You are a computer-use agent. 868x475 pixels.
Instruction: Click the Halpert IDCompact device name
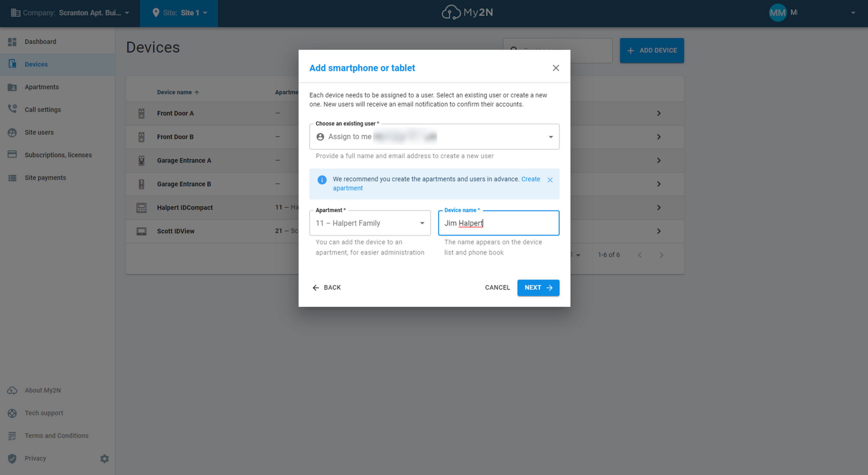tap(185, 208)
